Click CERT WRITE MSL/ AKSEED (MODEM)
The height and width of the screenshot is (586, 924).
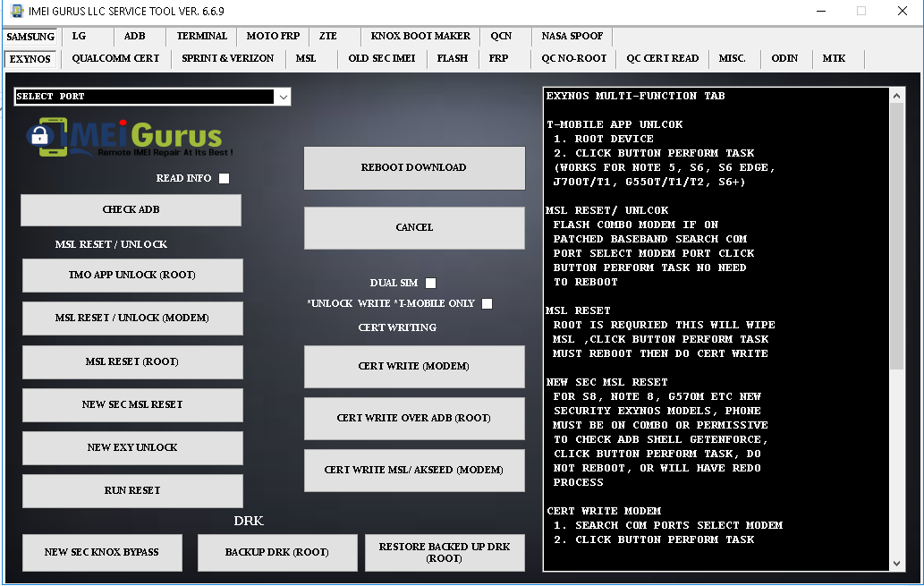(x=414, y=471)
